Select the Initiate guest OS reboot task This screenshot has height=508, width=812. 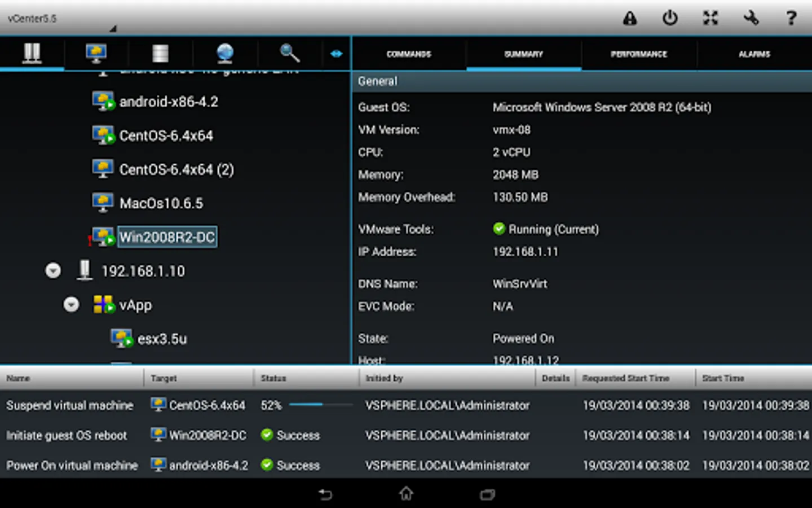pyautogui.click(x=406, y=435)
